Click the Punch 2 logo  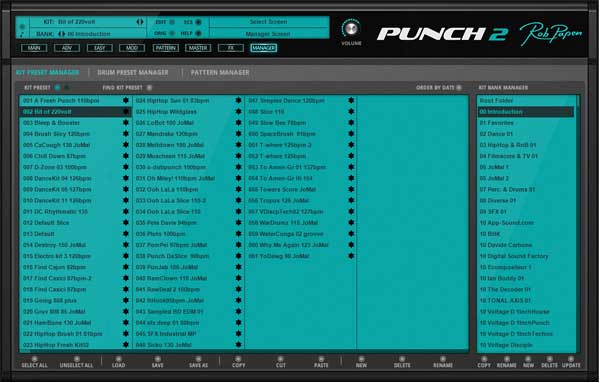point(442,34)
